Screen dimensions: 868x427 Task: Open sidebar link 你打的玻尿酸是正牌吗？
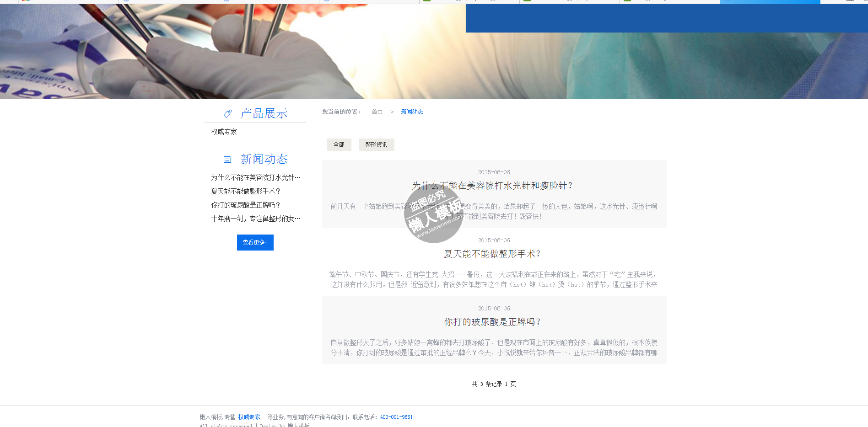[245, 205]
